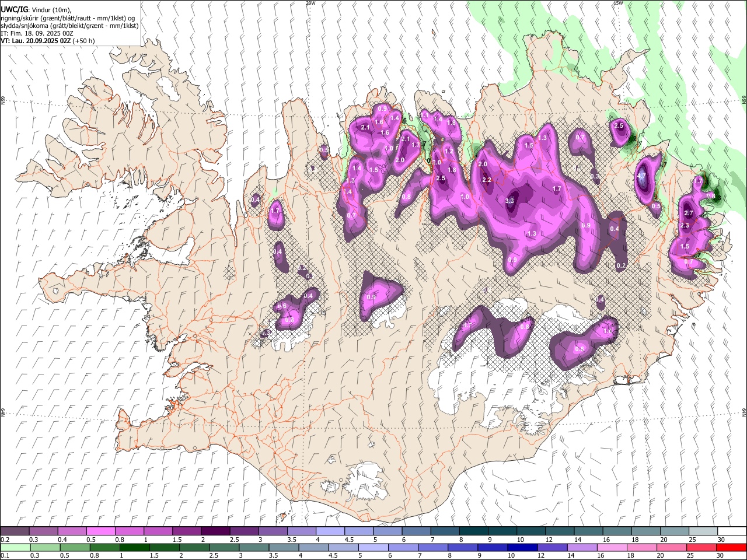Click the '20W' longitude label
This screenshot has width=747, height=560.
click(x=310, y=3)
